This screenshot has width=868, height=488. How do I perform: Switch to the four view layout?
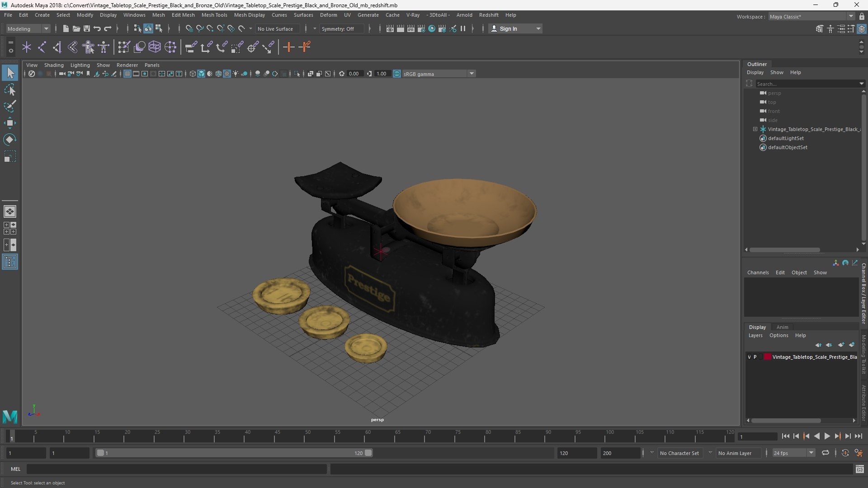pos(10,228)
